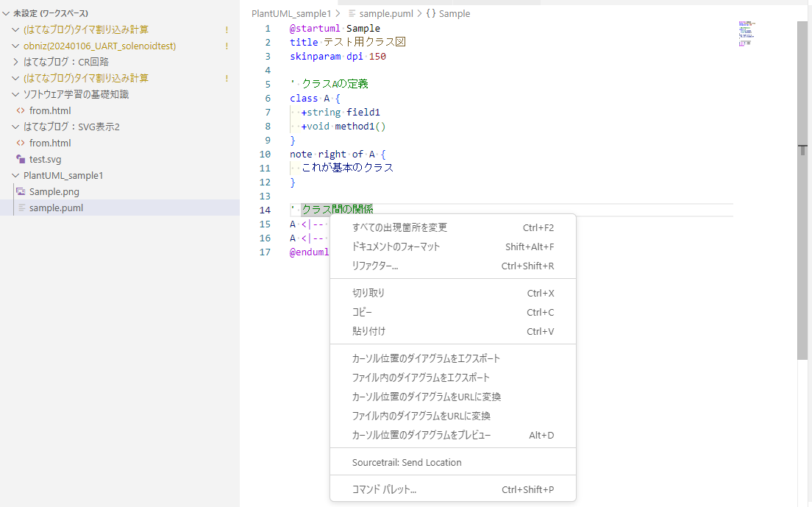Screen dimensions: 812x507
Task: Click the SVG icon next to test.svg
Action: 21,159
